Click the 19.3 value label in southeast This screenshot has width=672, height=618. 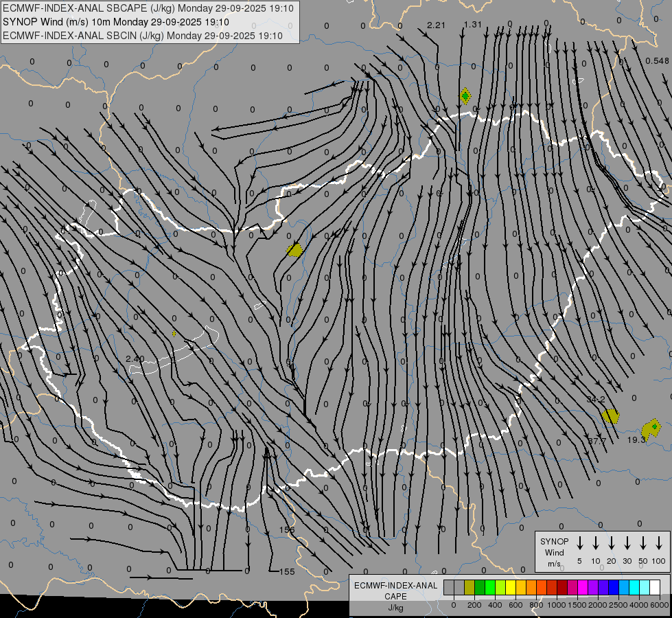pos(637,440)
